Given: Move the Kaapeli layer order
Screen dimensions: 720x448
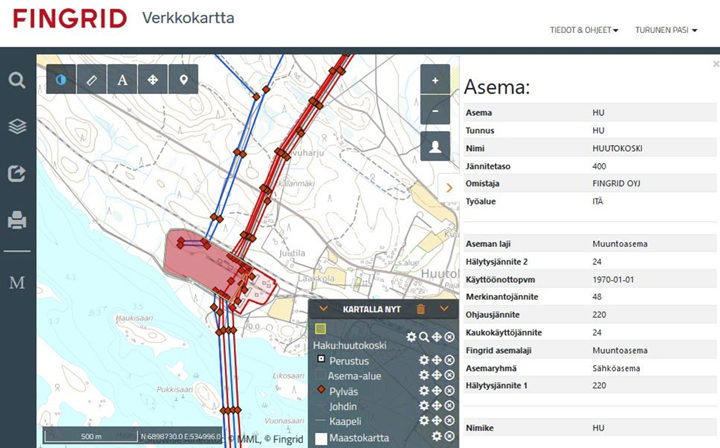Looking at the screenshot, I should coord(437,420).
